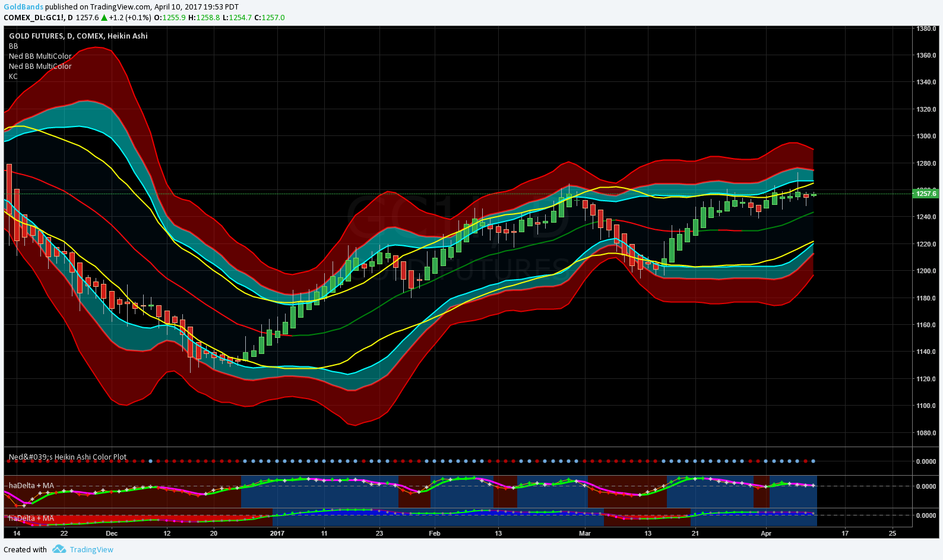The width and height of the screenshot is (943, 560).
Task: Click the 1140.0 price axis label
Action: coord(926,352)
